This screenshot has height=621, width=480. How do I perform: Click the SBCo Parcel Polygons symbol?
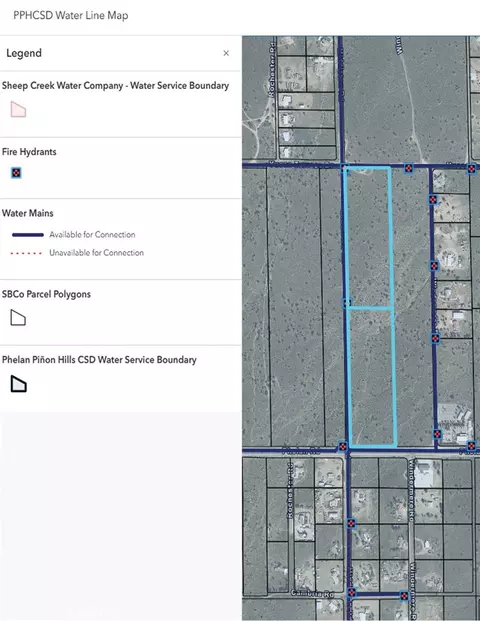[x=18, y=318]
